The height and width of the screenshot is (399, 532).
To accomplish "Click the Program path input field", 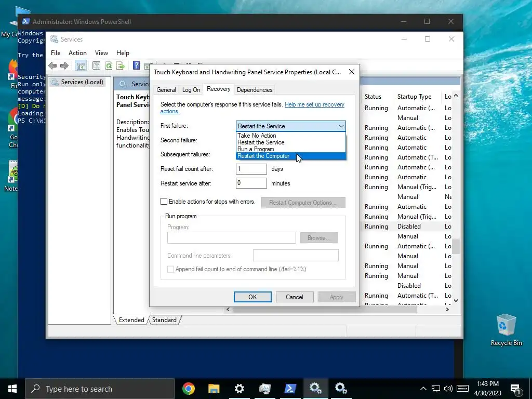I will [x=231, y=238].
